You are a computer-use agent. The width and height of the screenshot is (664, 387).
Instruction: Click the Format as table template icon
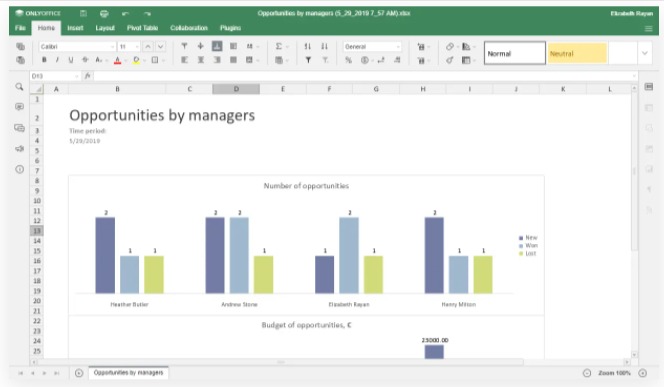click(467, 60)
